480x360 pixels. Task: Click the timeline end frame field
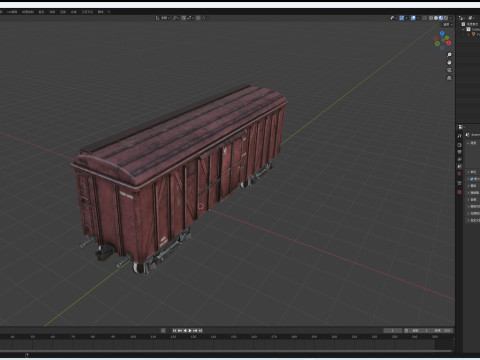pos(441,330)
